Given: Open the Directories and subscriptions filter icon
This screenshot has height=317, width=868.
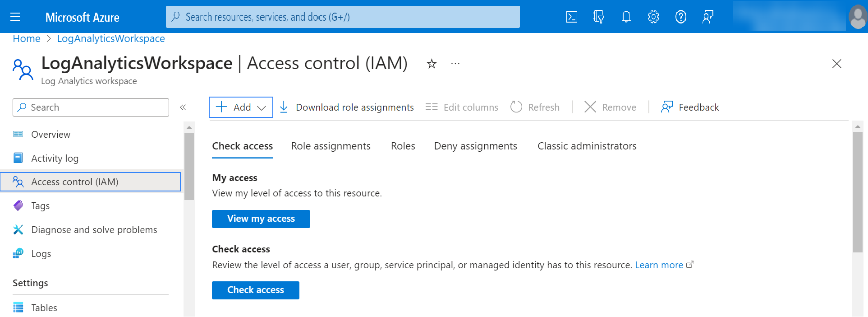Looking at the screenshot, I should 598,17.
